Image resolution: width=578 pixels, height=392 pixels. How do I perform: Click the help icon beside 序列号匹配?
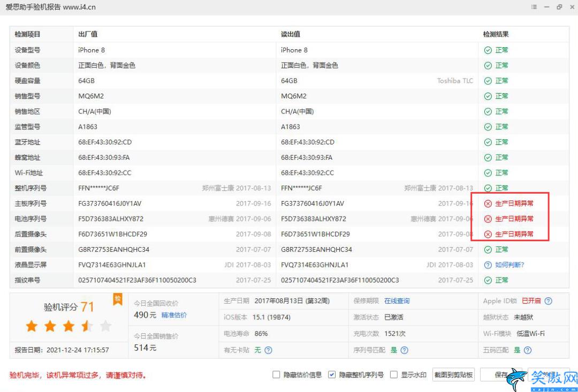(405, 350)
